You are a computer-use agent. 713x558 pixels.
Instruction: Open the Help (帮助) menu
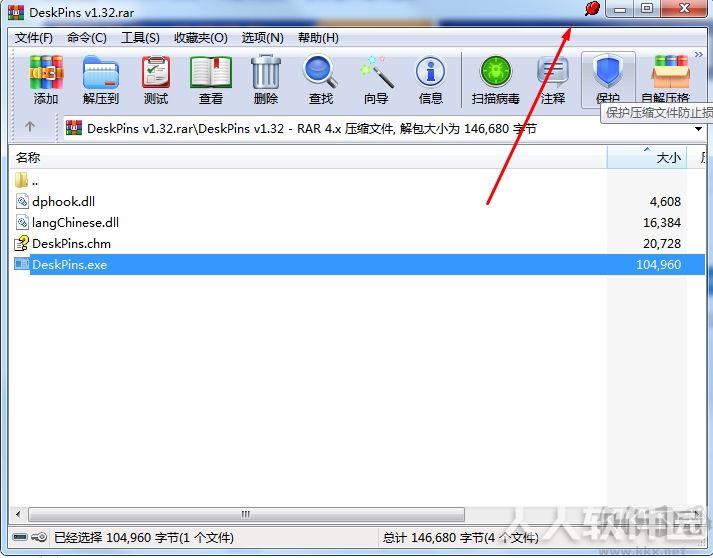(318, 38)
